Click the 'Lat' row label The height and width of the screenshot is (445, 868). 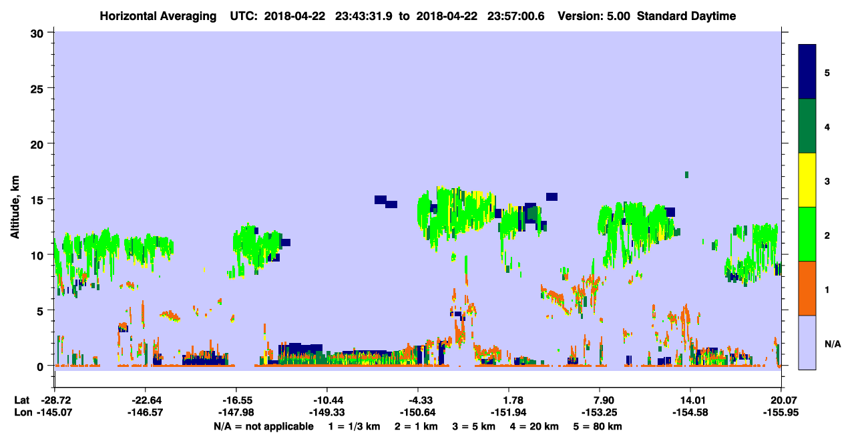click(21, 400)
